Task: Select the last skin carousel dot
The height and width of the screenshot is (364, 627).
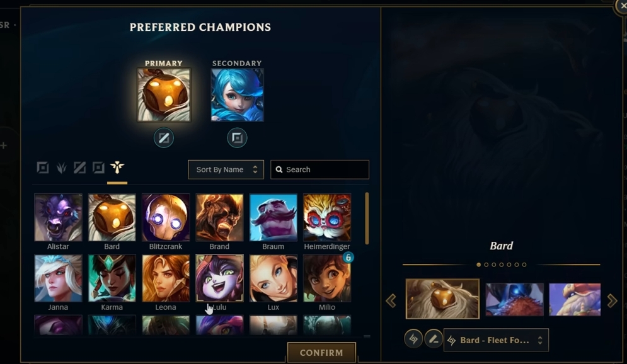Action: [524, 264]
